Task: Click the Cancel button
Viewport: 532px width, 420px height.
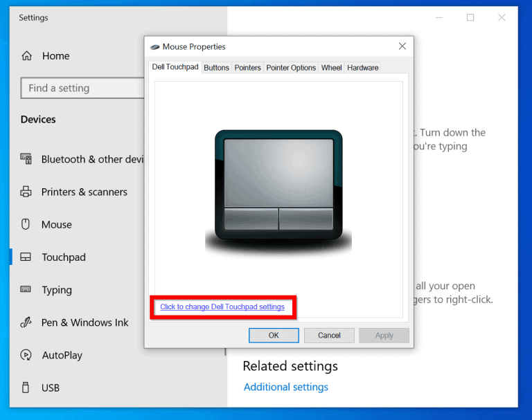Action: tap(329, 336)
